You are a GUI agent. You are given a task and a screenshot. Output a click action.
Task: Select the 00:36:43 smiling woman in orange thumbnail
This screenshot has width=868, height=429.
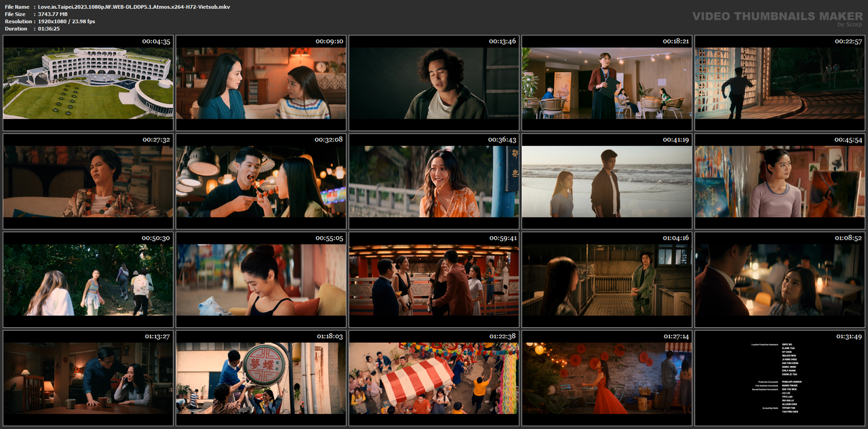pos(434,181)
